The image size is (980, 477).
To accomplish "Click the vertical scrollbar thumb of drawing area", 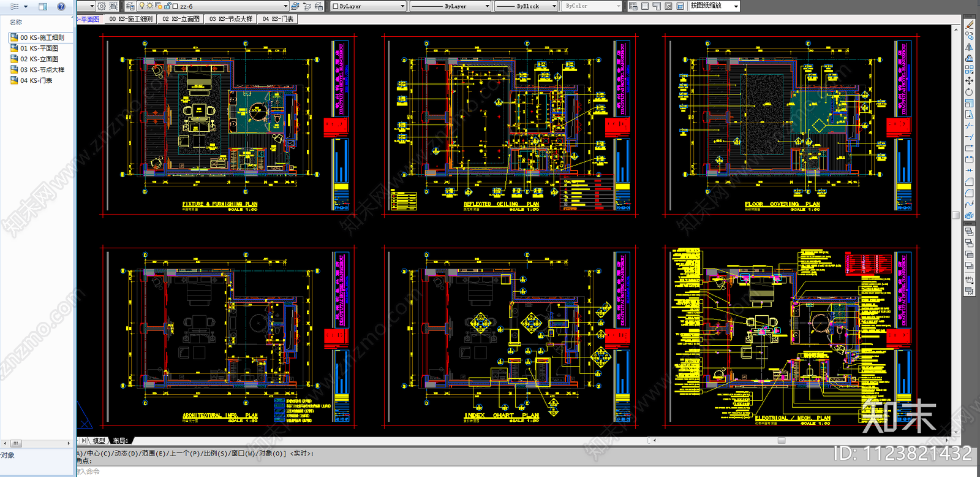I will (956, 215).
